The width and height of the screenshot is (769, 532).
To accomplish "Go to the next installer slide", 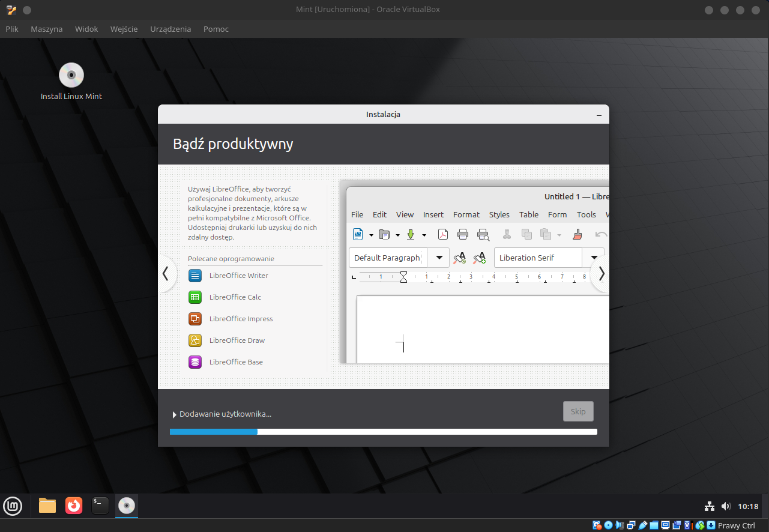I will (600, 274).
